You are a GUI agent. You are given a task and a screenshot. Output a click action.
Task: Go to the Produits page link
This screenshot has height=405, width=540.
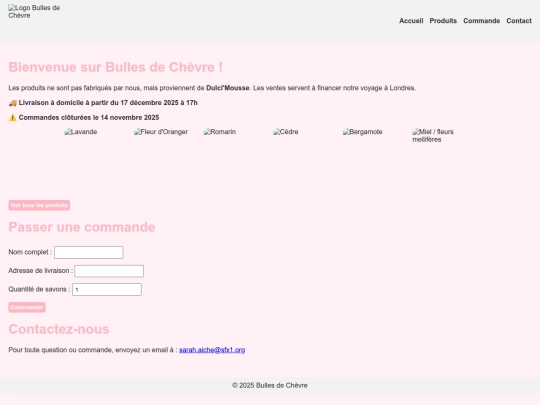click(443, 21)
